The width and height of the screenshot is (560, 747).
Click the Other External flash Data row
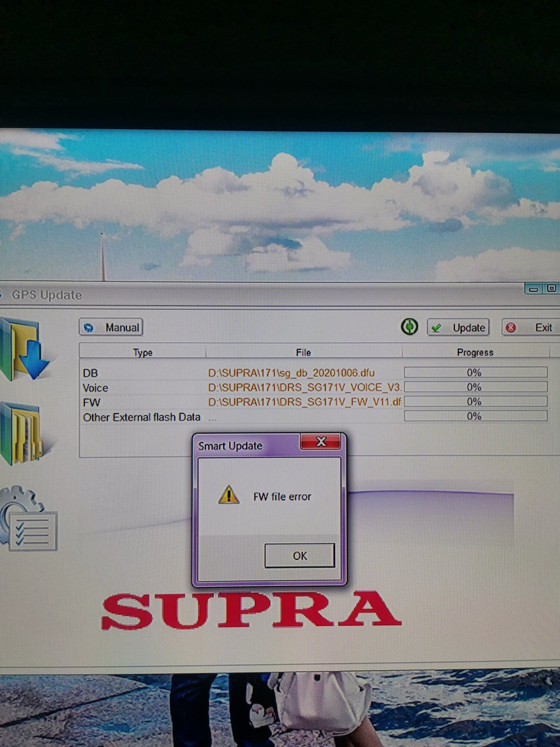141,417
